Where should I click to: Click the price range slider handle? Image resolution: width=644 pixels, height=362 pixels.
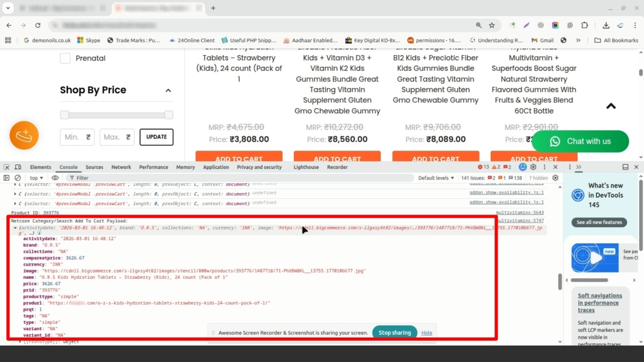click(64, 114)
